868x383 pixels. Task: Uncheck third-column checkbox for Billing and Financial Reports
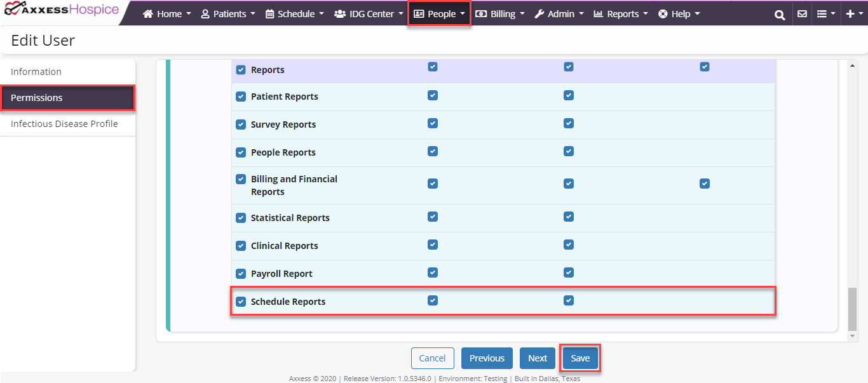(705, 184)
